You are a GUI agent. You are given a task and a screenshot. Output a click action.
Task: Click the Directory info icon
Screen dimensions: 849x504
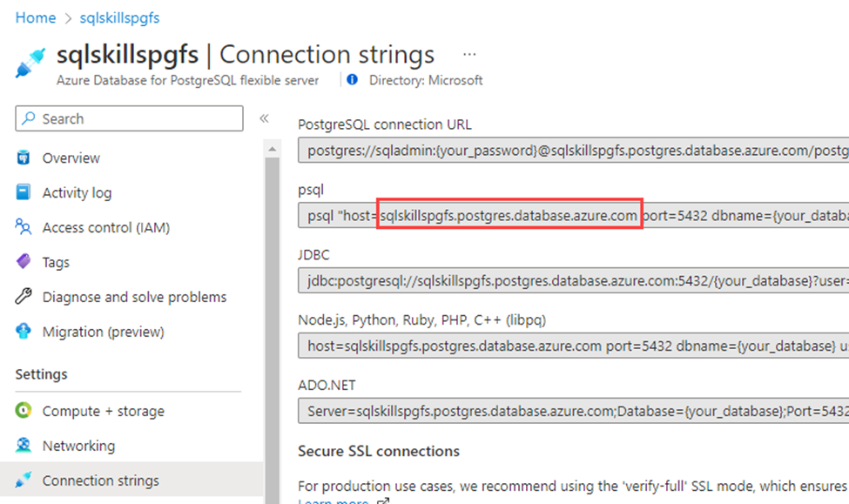[352, 80]
